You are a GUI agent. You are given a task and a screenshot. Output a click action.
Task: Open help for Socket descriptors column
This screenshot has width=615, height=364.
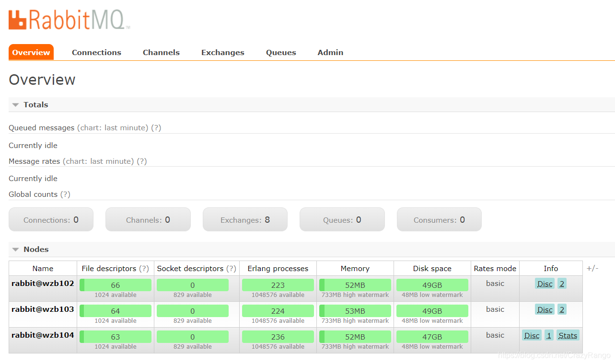tap(231, 269)
